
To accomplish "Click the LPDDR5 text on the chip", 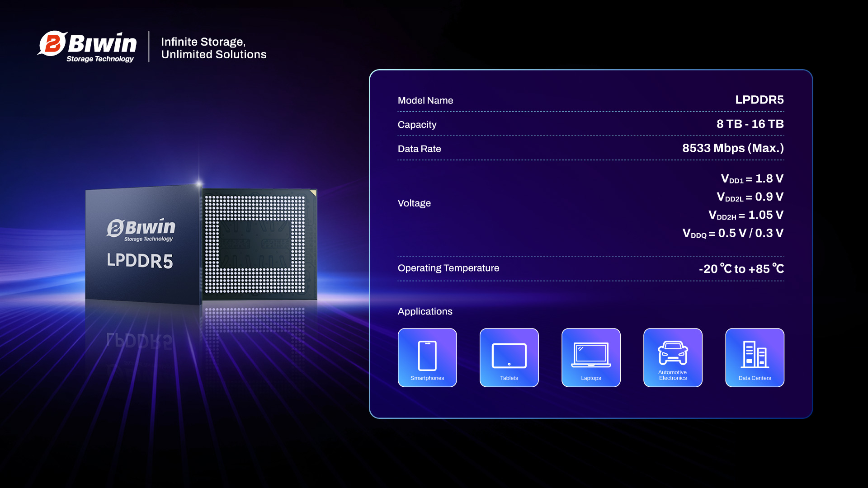I will click(140, 261).
